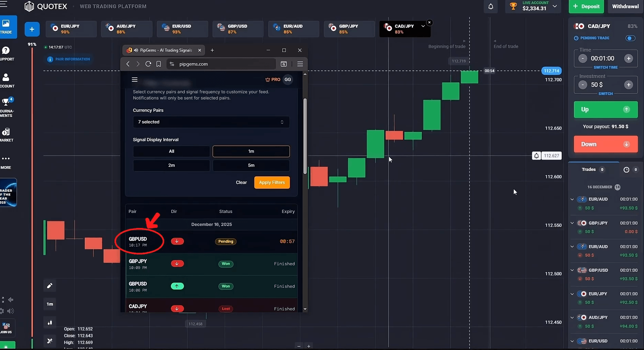This screenshot has height=350, width=644.
Task: Toggle the sound speaker icon
Action: coord(11,311)
